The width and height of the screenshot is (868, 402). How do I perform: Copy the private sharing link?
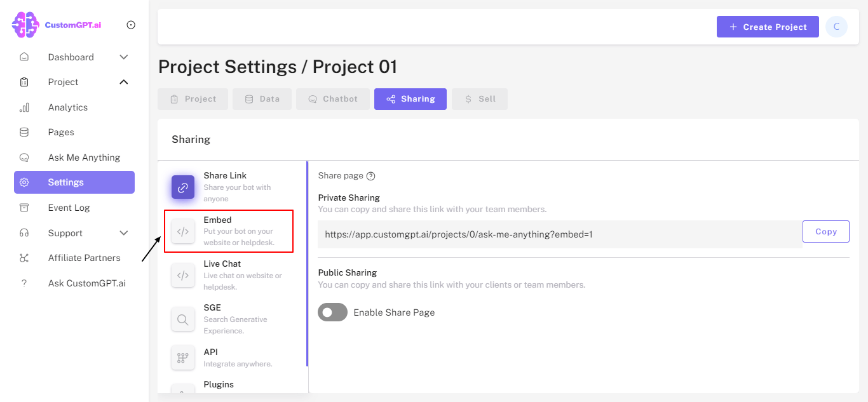(x=825, y=232)
